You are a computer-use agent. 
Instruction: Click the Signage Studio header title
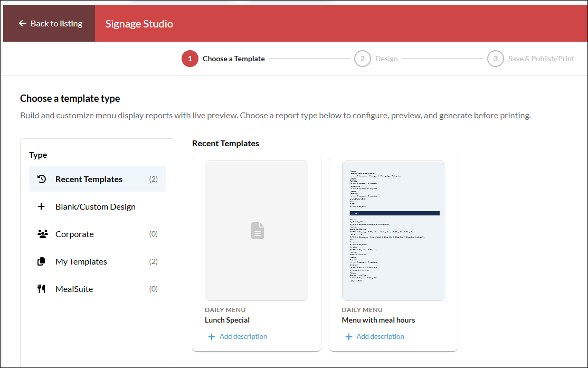point(139,24)
